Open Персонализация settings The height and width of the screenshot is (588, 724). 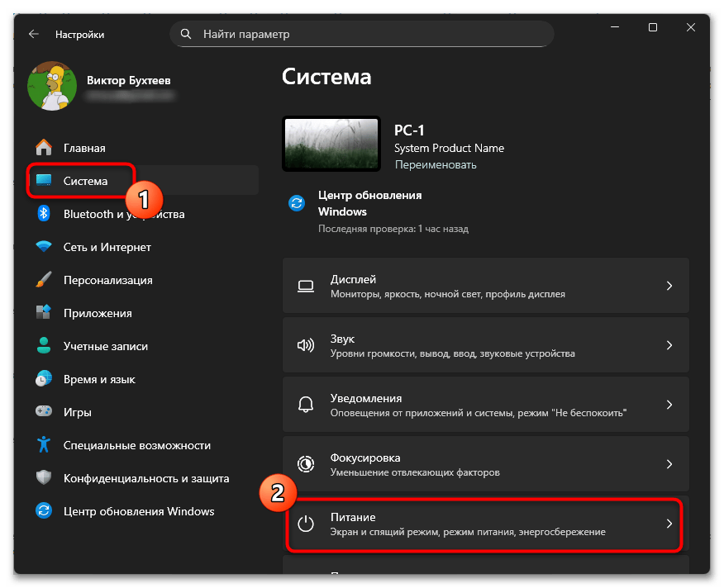(143, 280)
